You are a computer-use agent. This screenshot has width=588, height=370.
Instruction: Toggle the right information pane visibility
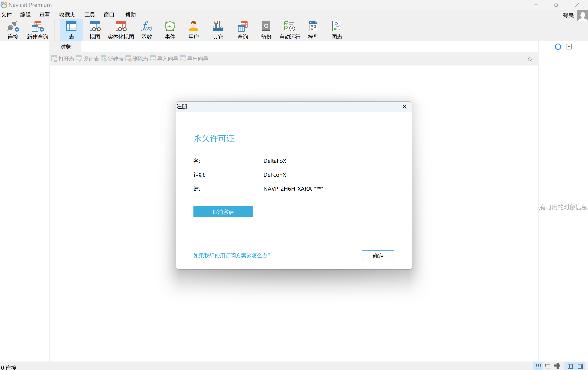[580, 366]
